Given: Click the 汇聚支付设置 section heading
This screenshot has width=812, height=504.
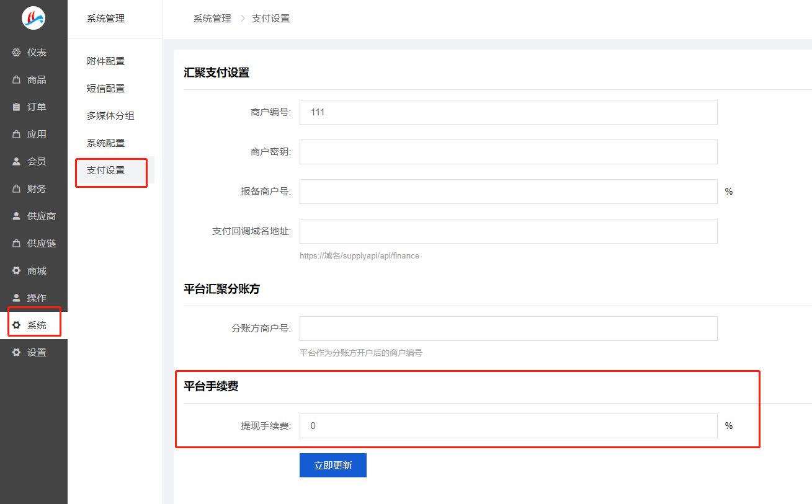Looking at the screenshot, I should click(216, 73).
